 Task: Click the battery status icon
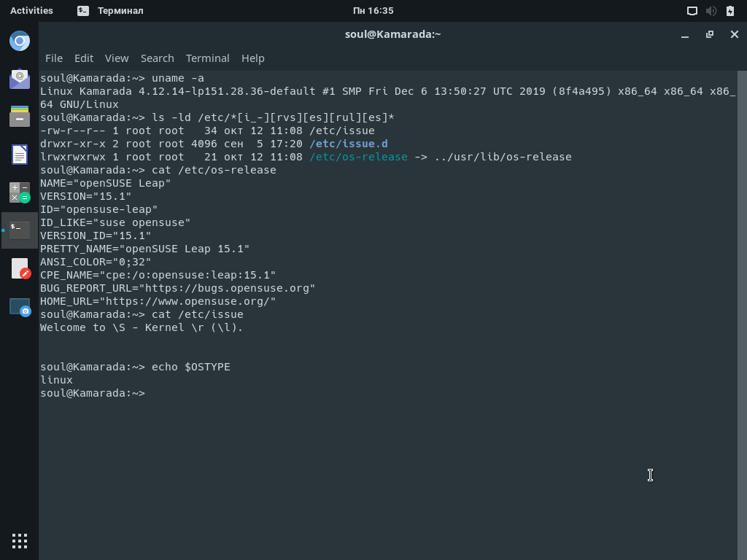coord(729,11)
